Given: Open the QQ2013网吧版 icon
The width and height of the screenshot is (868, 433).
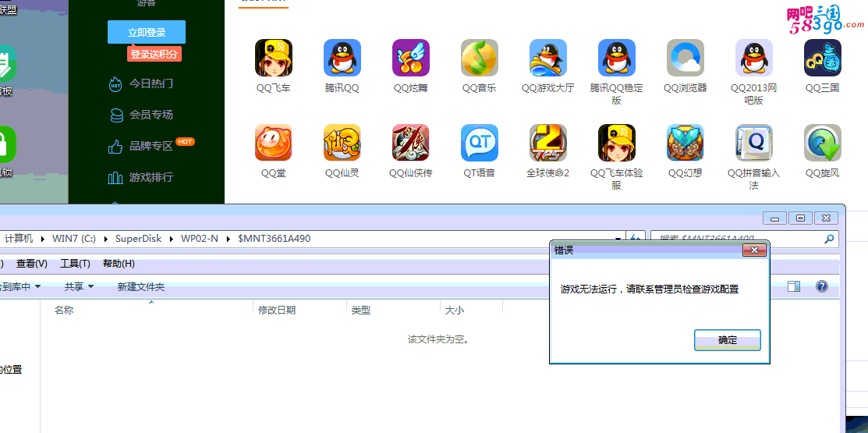Looking at the screenshot, I should point(754,58).
